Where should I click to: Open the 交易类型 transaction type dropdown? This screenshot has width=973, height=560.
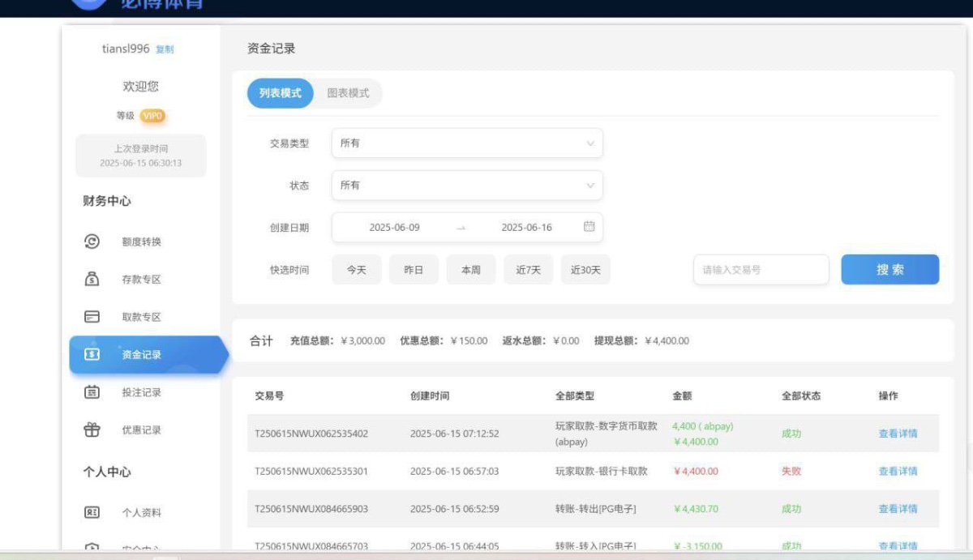tap(467, 143)
